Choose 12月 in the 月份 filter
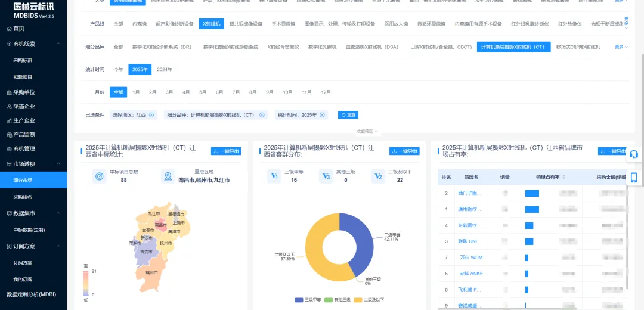Screen dimensions: 644x310 326,92
